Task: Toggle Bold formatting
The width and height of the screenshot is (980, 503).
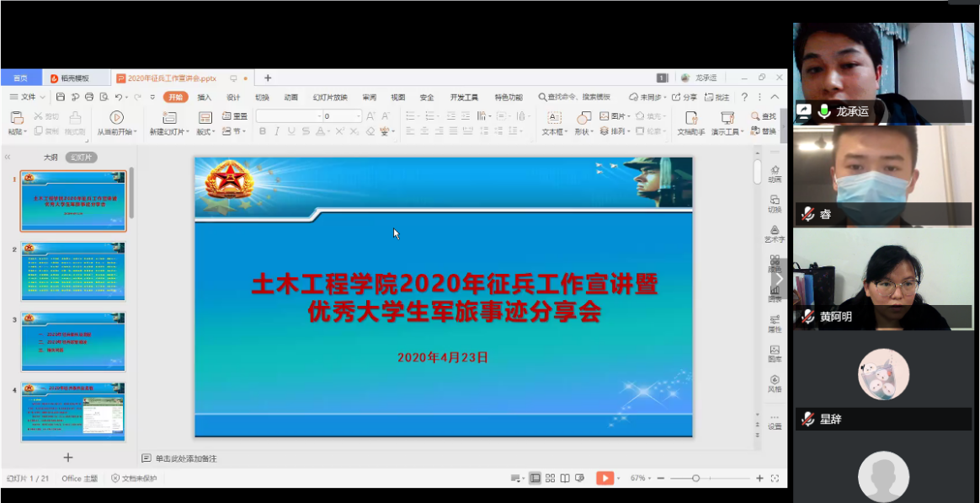Action: pyautogui.click(x=263, y=131)
